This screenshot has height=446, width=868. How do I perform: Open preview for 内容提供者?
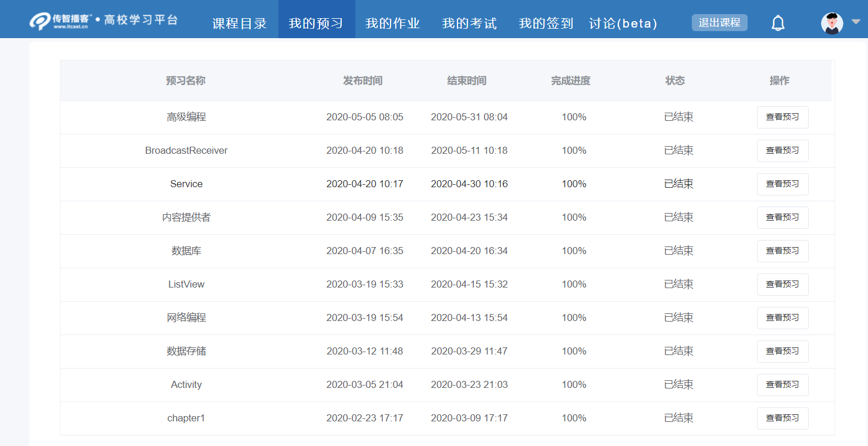click(782, 217)
